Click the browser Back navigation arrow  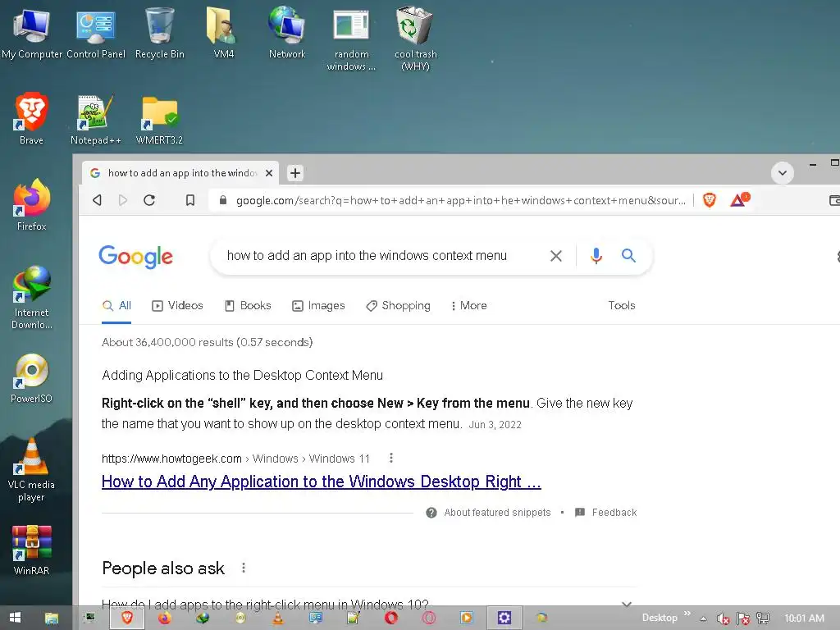tap(97, 200)
